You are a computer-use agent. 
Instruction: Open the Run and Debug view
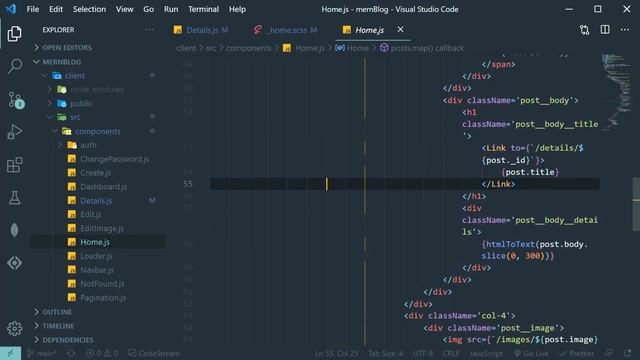pyautogui.click(x=14, y=132)
